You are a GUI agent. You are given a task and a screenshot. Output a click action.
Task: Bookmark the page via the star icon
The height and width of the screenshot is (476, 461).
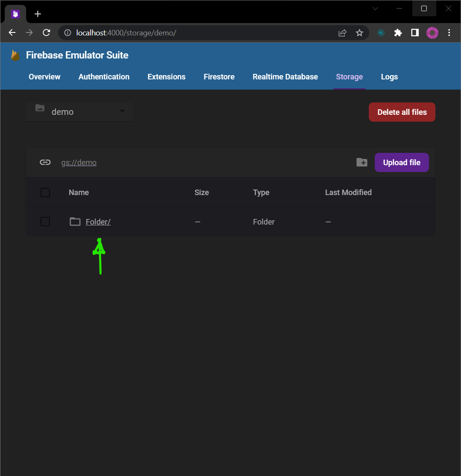[359, 32]
